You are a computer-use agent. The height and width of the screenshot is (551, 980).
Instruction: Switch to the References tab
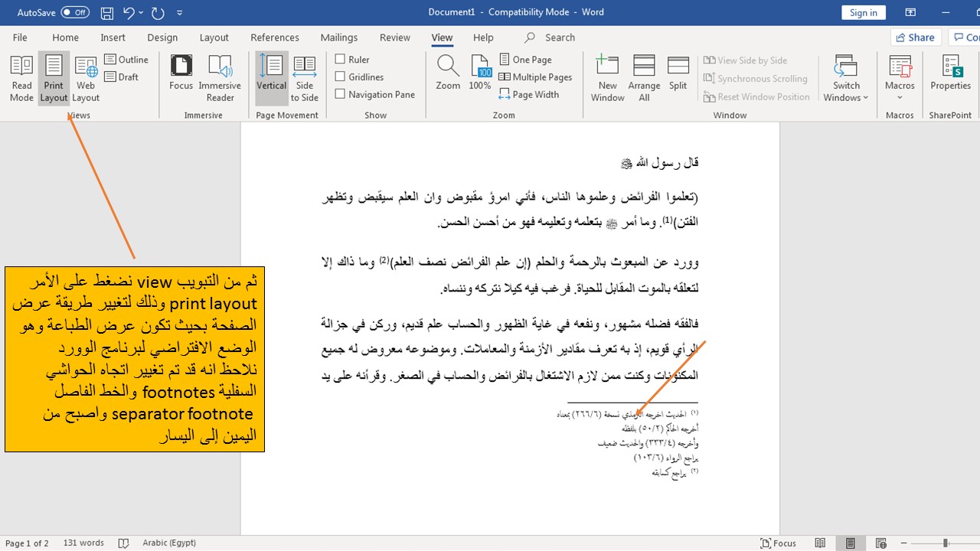pos(274,37)
